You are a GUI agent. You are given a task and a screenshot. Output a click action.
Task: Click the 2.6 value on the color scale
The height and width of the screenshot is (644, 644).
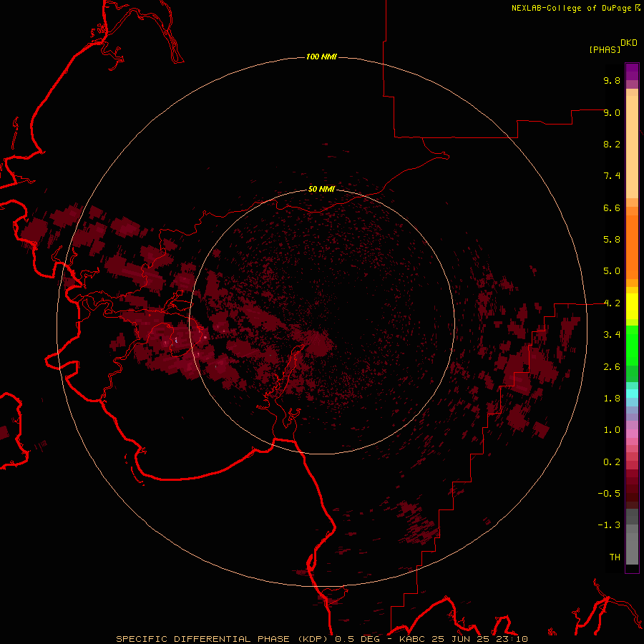tap(612, 367)
